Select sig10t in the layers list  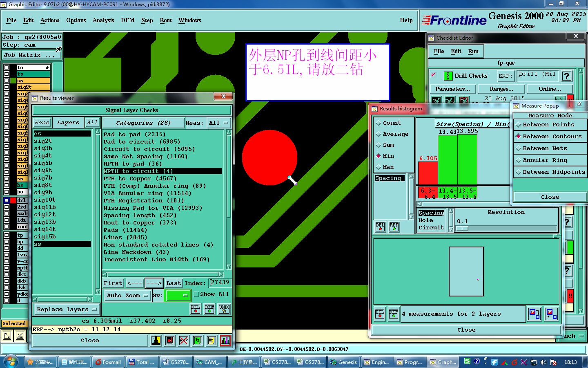[62, 200]
